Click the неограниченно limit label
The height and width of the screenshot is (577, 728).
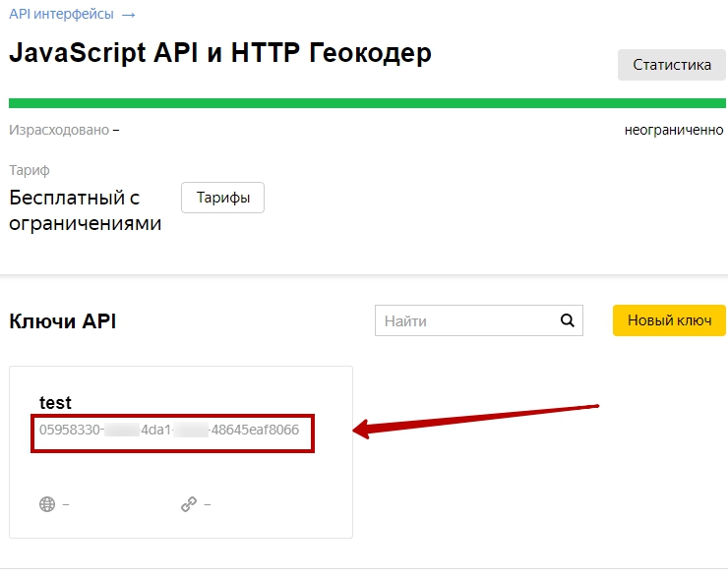click(x=674, y=130)
